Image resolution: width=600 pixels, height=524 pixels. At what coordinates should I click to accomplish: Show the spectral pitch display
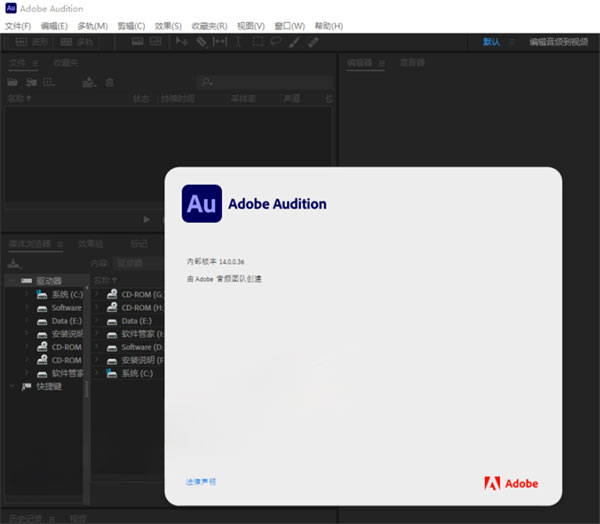[x=155, y=42]
